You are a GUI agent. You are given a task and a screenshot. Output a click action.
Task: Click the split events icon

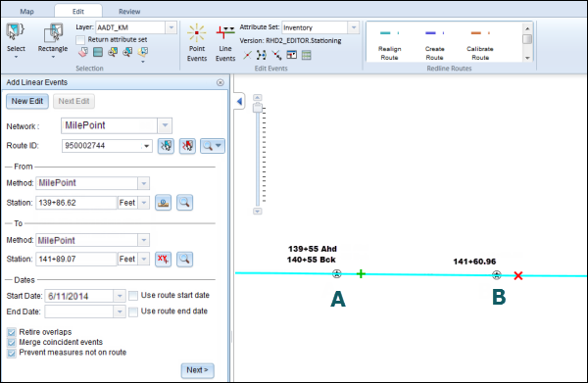[x=262, y=56]
